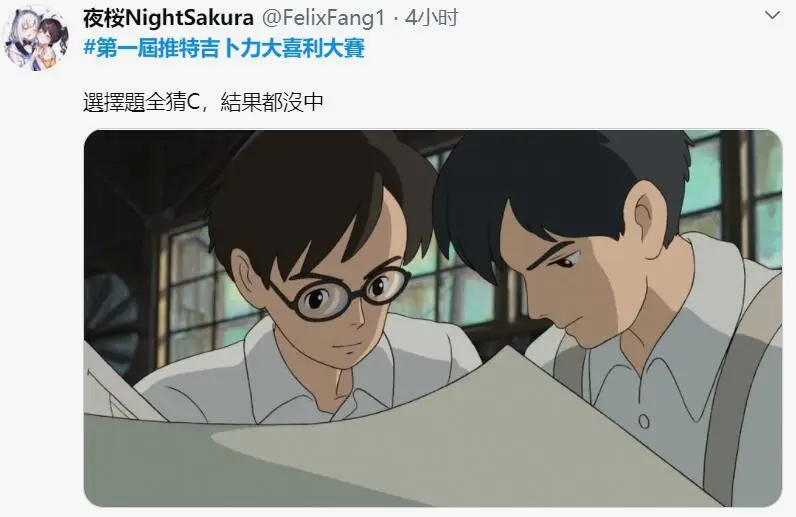Click the letter C in the tweet text
Viewport: 796px width, 517px height.
click(x=193, y=103)
